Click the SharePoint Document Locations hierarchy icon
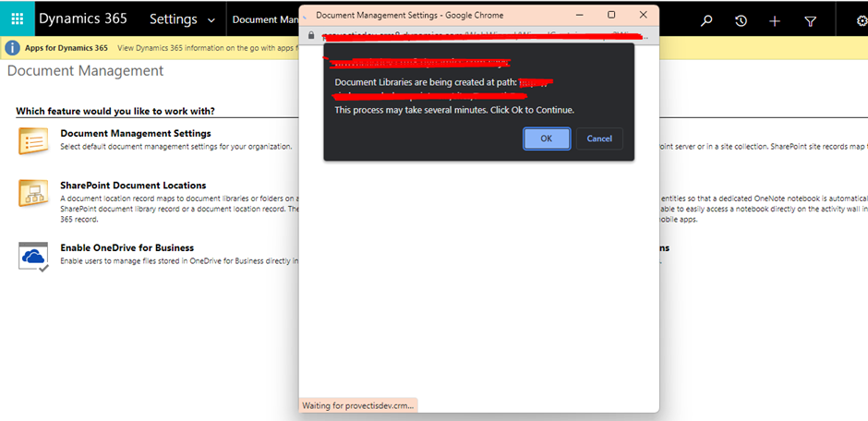The width and height of the screenshot is (868, 421). click(x=34, y=193)
